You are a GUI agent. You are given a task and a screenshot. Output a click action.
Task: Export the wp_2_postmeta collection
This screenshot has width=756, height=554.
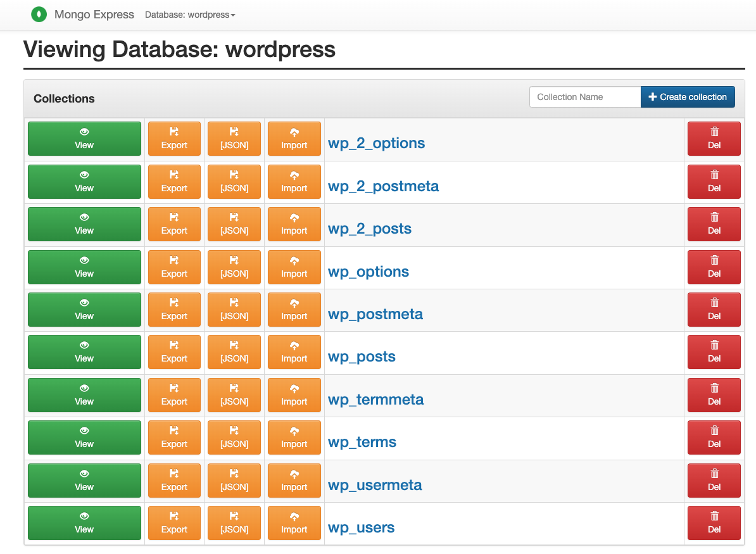click(174, 182)
